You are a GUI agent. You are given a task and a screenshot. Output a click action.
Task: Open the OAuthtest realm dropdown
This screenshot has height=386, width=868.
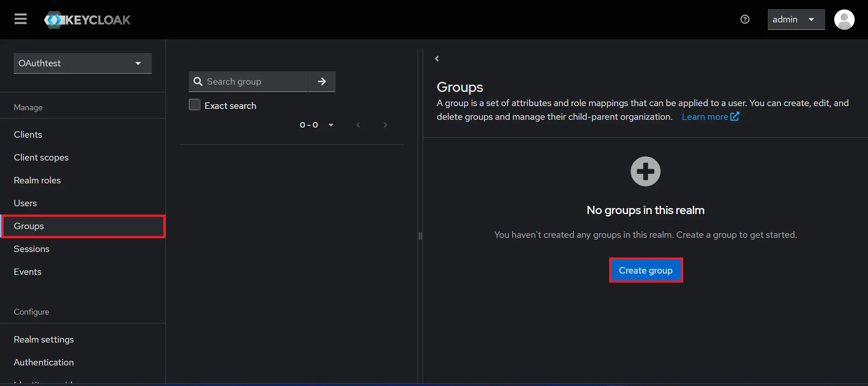83,63
